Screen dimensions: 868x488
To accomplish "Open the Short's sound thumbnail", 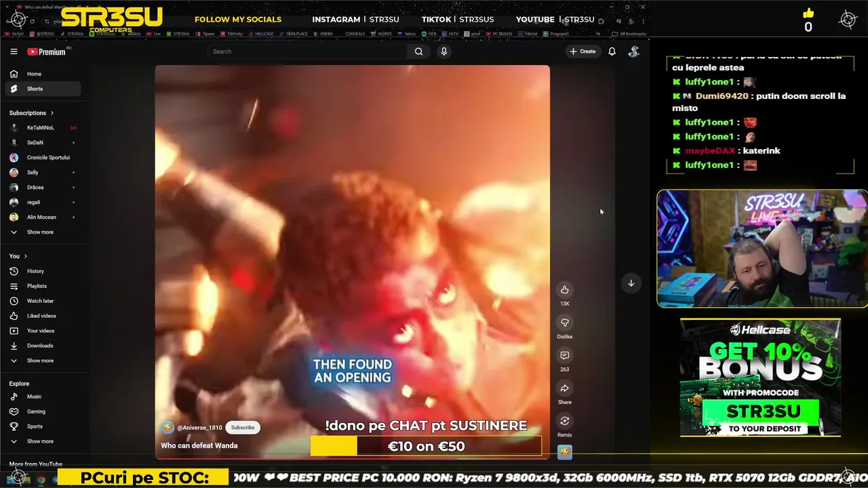I will point(564,452).
